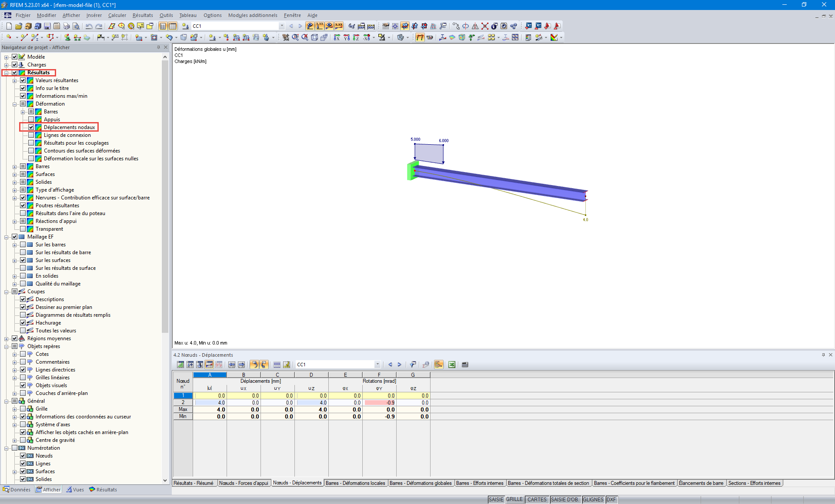The height and width of the screenshot is (504, 835).
Task: Open the CC1 load case dropdown in main toolbar
Action: pyautogui.click(x=282, y=26)
